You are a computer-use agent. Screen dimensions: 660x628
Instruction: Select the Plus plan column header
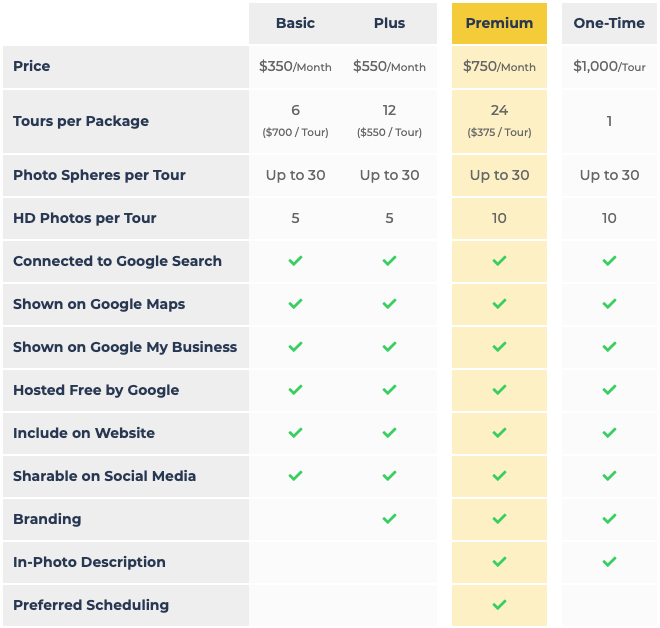coord(389,23)
